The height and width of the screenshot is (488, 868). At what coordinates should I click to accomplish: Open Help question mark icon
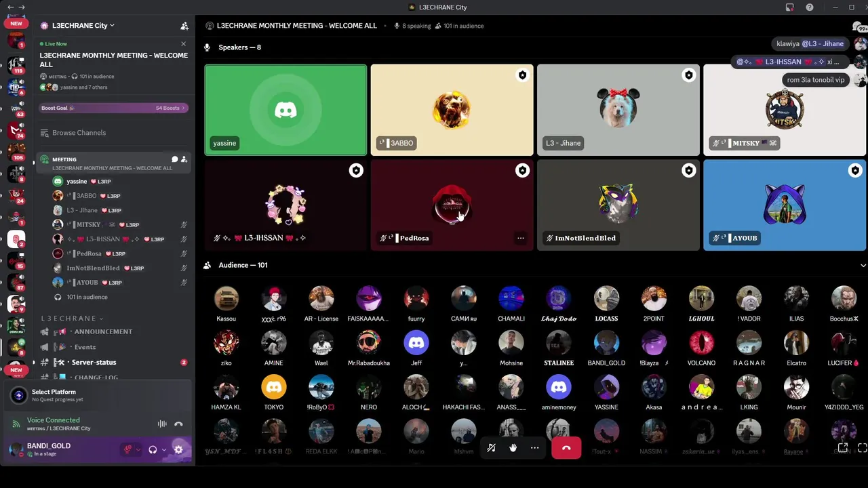pos(810,7)
